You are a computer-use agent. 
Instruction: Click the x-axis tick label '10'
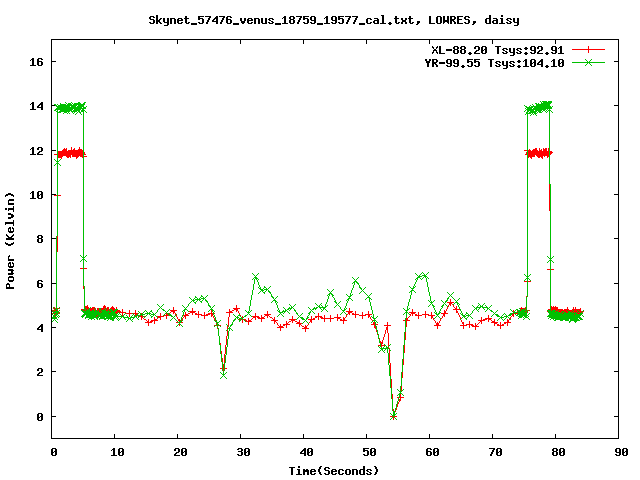117,452
